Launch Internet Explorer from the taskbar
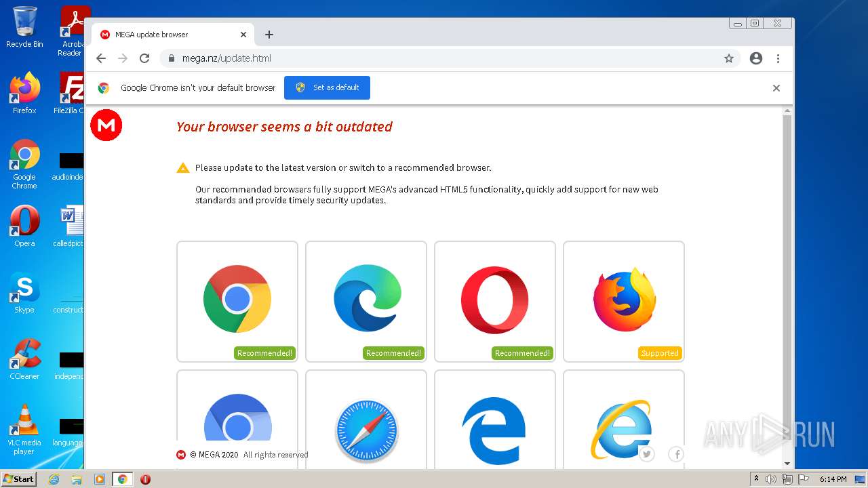The width and height of the screenshot is (868, 488). [54, 479]
